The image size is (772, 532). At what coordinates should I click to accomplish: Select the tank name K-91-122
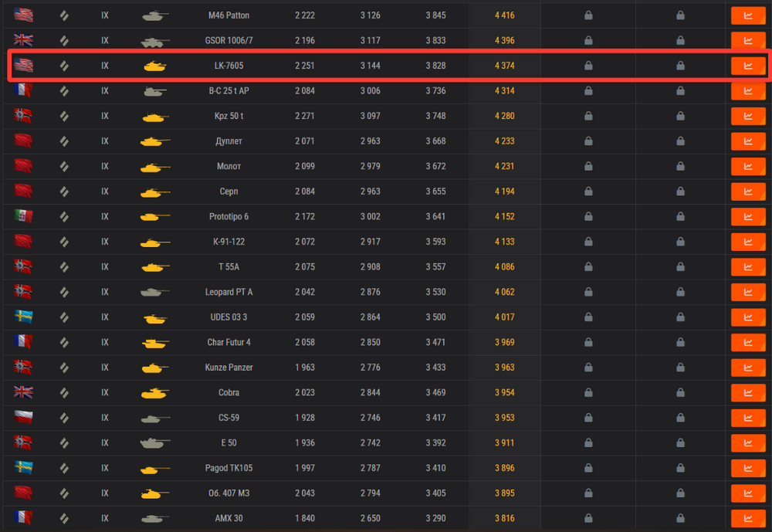coord(229,242)
